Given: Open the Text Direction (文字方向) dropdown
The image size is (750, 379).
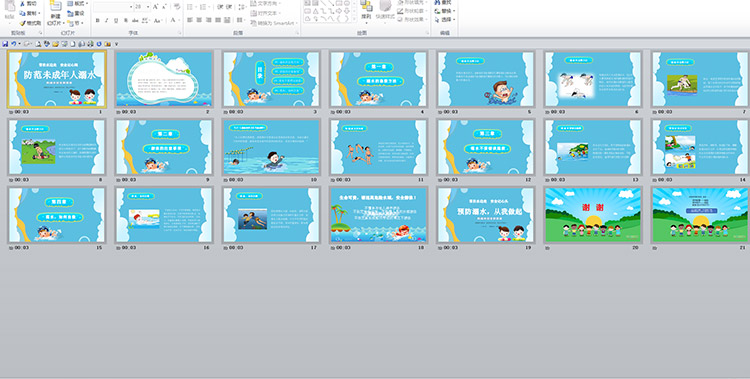Looking at the screenshot, I should coord(266,3).
